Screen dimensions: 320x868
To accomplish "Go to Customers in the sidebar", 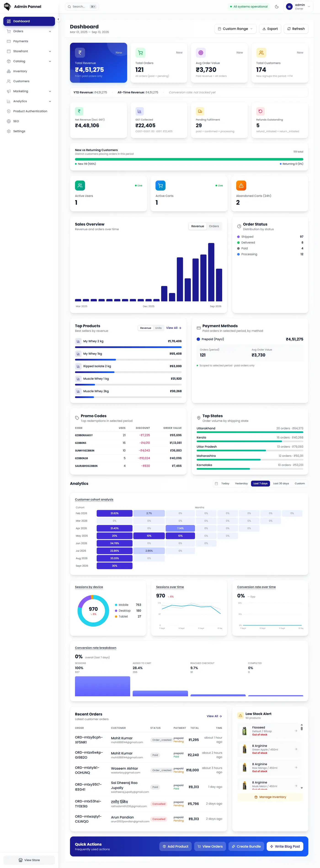I will (29, 81).
